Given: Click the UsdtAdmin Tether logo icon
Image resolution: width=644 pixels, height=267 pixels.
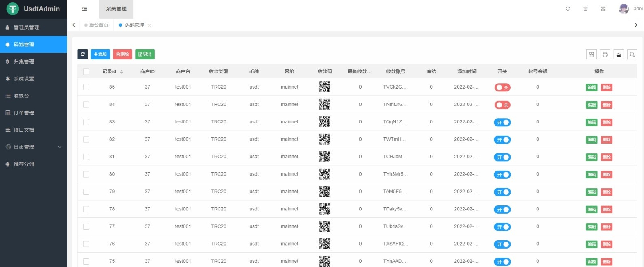Looking at the screenshot, I should click(x=13, y=9).
